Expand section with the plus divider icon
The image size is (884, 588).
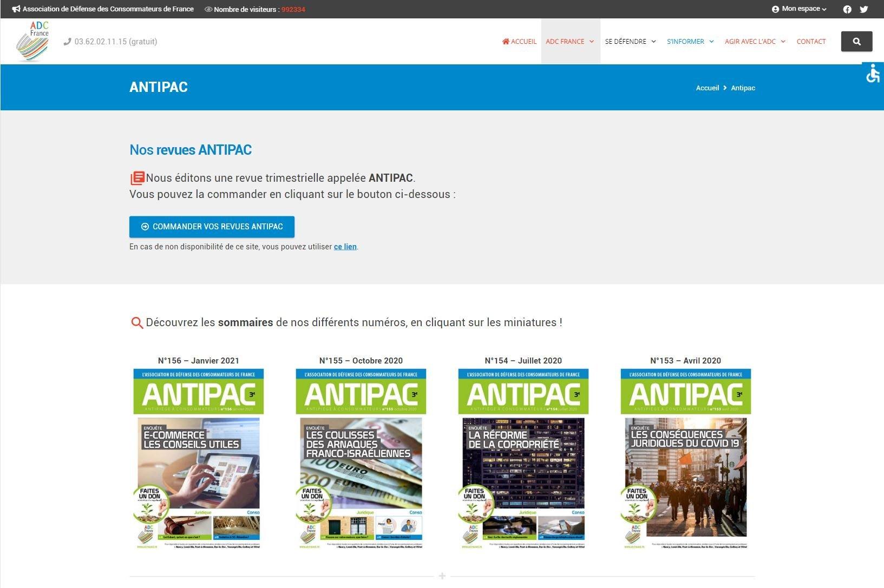tap(442, 576)
